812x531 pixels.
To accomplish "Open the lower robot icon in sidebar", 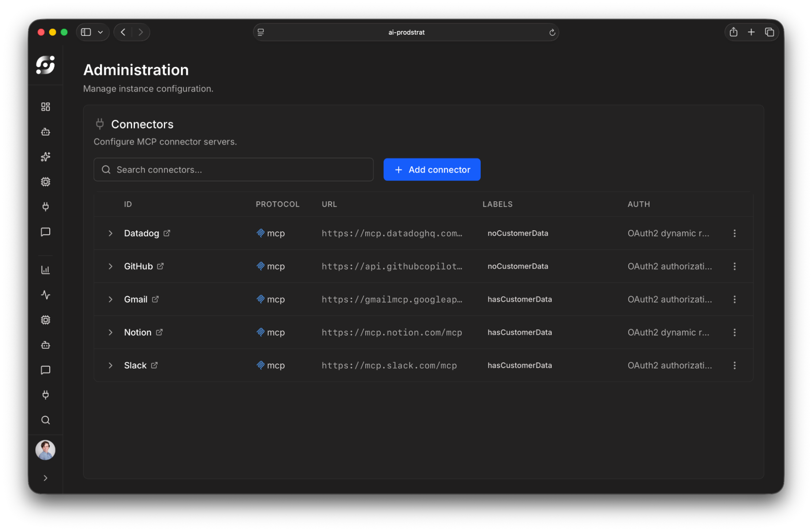I will (x=45, y=345).
